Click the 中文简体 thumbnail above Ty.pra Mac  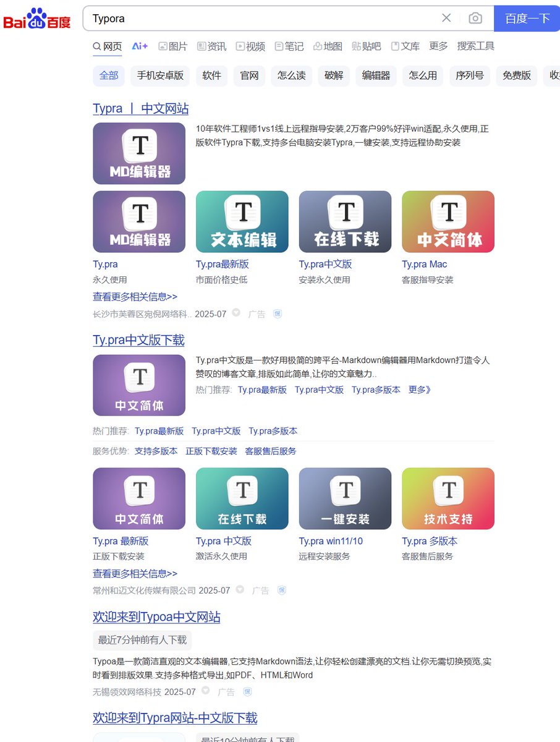click(x=448, y=221)
